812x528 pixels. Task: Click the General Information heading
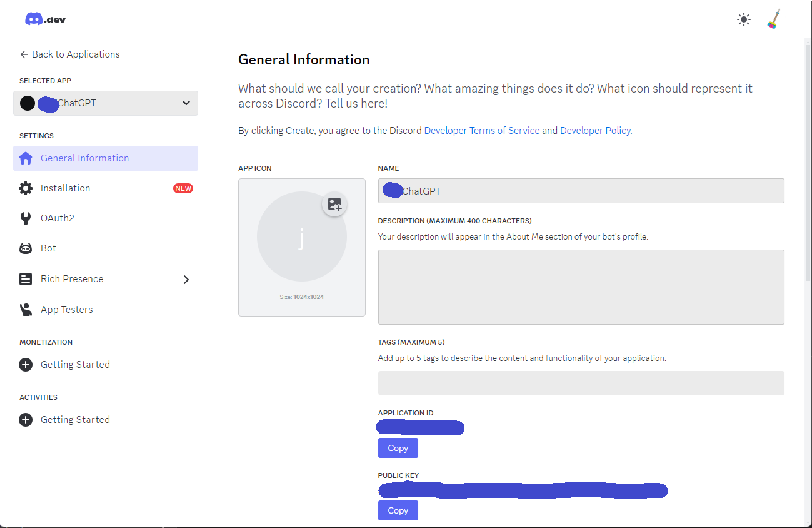coord(304,59)
